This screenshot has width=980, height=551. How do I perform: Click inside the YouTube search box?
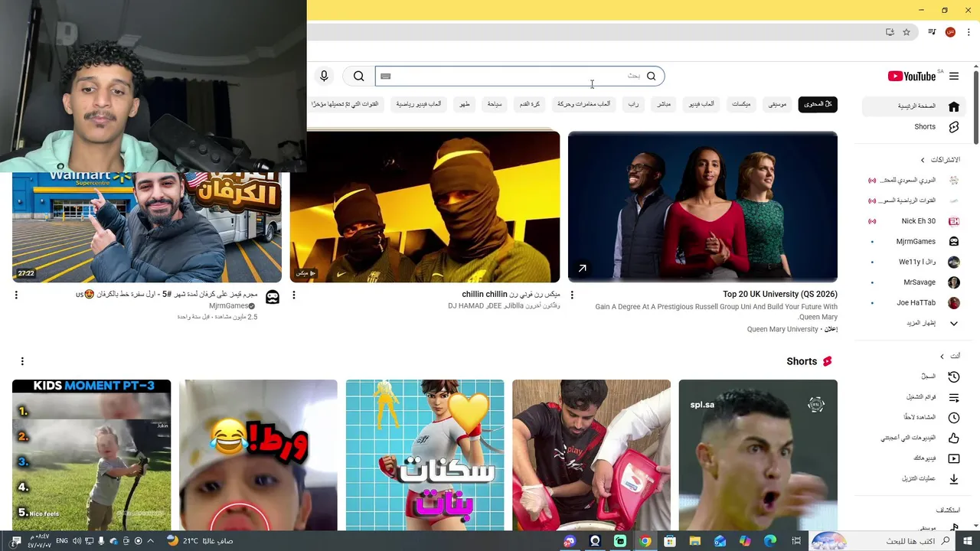pyautogui.click(x=519, y=76)
